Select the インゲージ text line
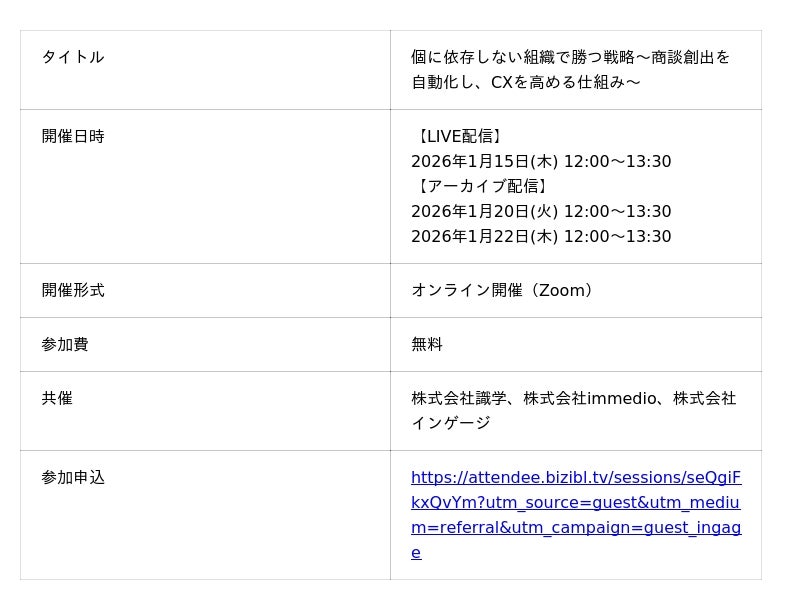 451,423
